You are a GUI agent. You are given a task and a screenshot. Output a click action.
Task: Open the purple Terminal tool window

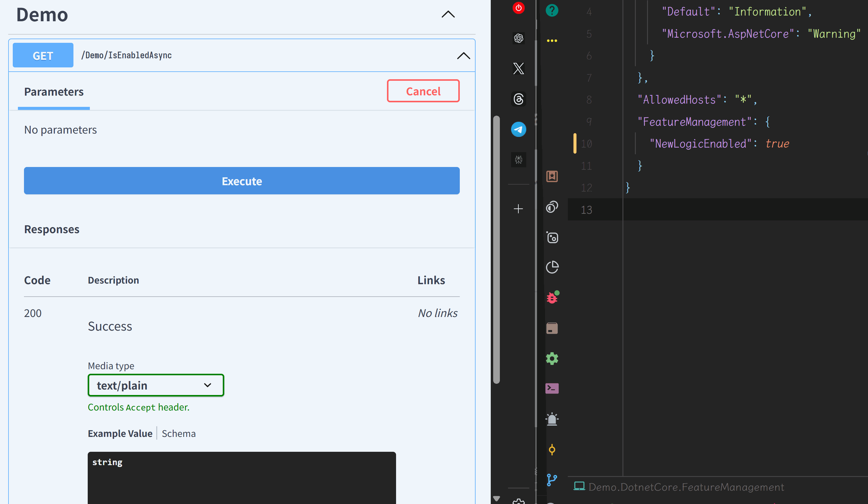pyautogui.click(x=552, y=388)
